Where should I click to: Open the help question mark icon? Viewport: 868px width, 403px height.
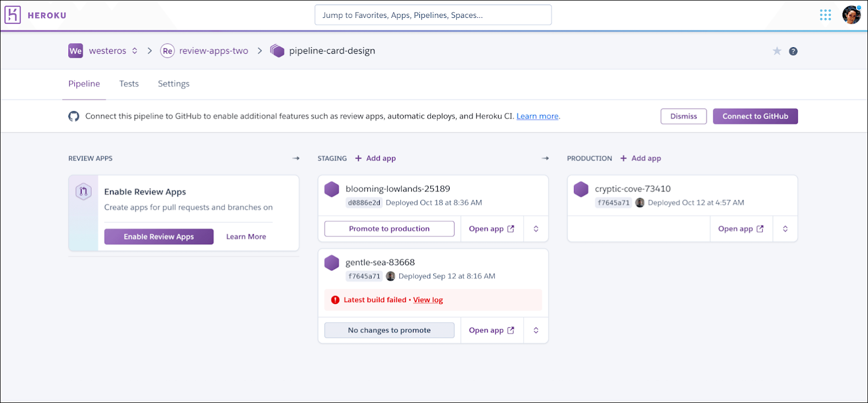pos(793,51)
